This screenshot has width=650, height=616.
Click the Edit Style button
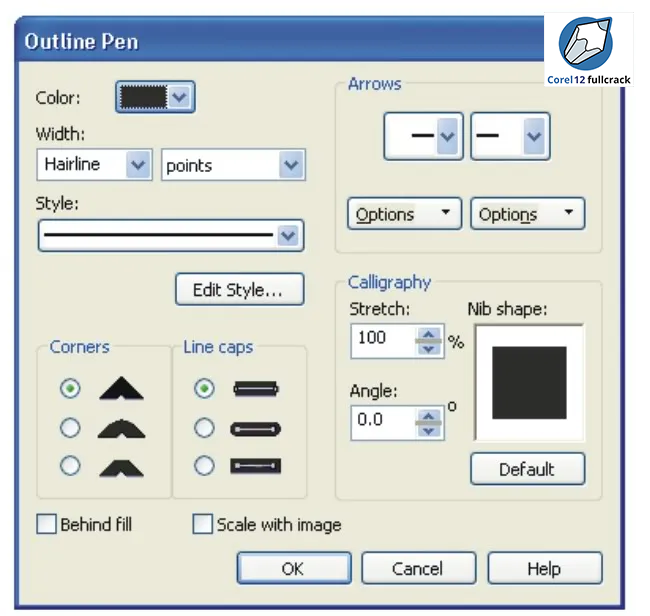click(240, 289)
